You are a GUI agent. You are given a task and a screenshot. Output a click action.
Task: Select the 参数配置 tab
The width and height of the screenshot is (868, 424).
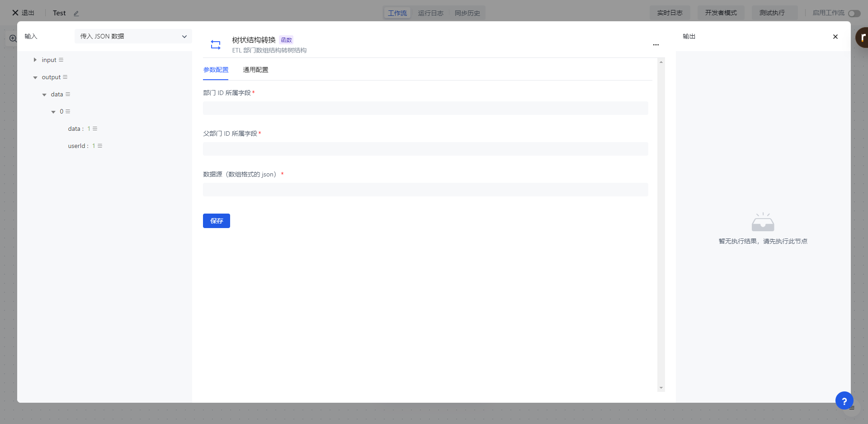click(x=216, y=70)
